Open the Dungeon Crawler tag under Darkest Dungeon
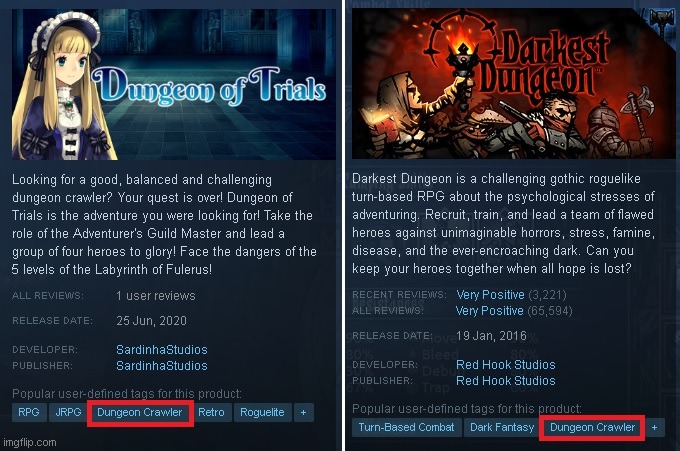 click(592, 428)
